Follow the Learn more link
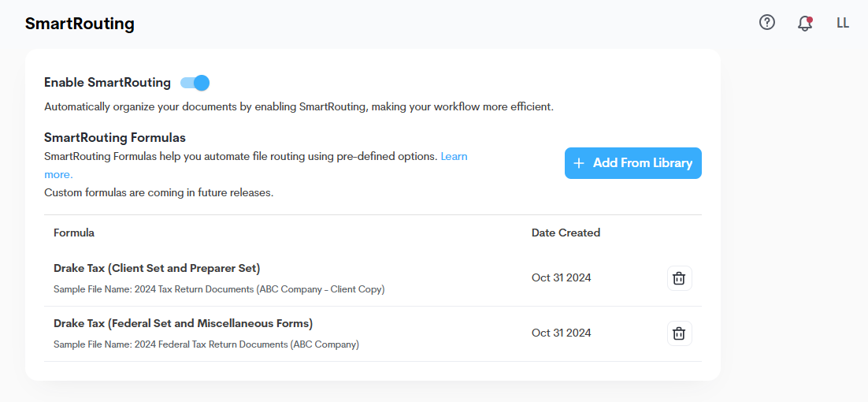 453,157
